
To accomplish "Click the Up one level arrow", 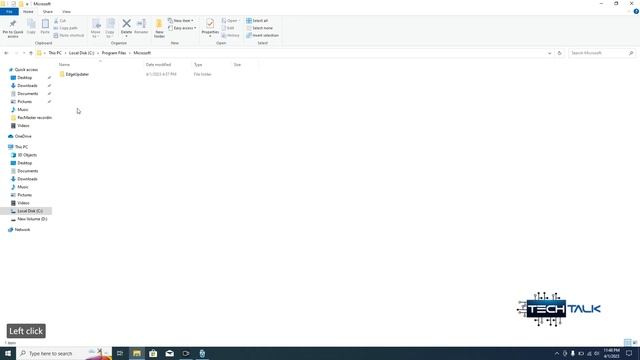I will pyautogui.click(x=31, y=53).
